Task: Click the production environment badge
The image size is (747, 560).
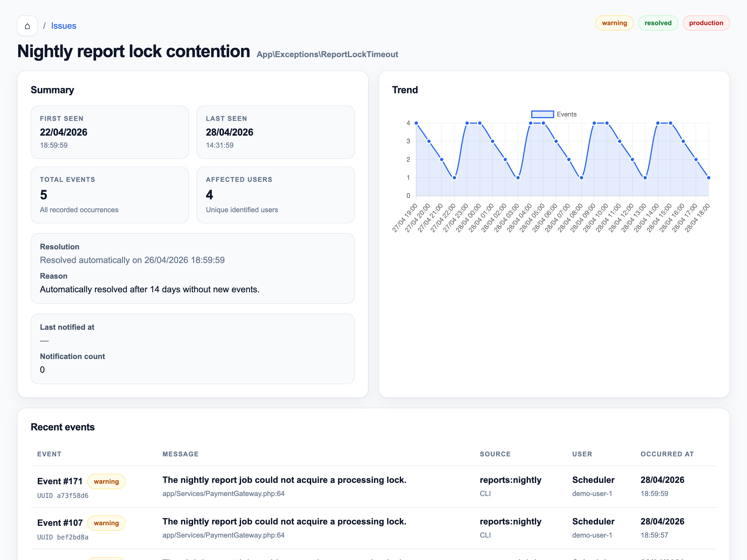Action: pos(706,23)
